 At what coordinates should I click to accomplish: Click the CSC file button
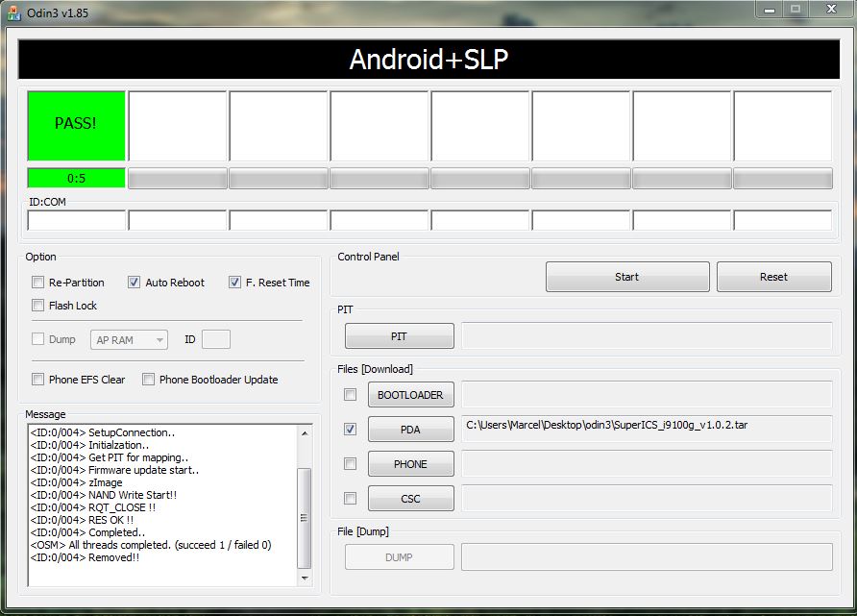(410, 498)
